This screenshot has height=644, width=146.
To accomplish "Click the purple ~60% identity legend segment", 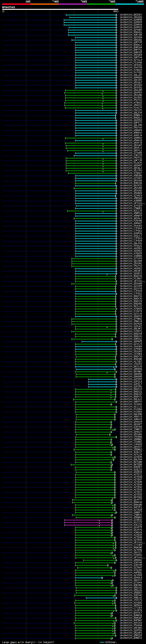I will [x=73, y=4].
